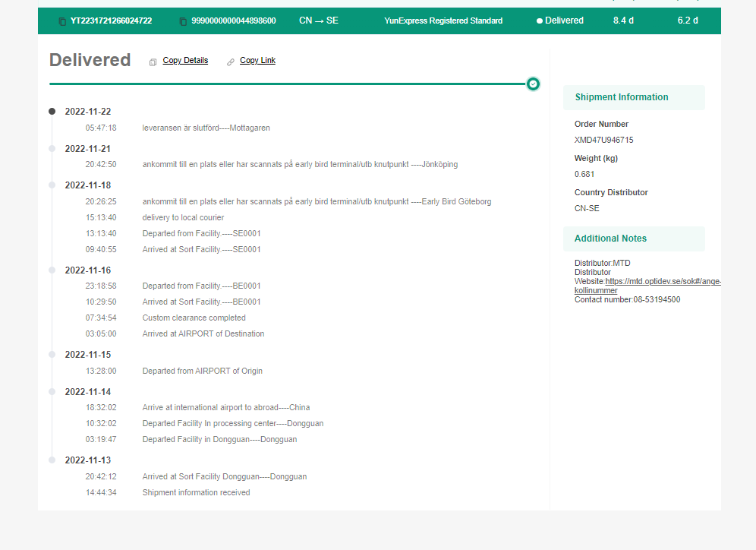Click the Shipment Information section header
756x550 pixels.
(x=633, y=97)
